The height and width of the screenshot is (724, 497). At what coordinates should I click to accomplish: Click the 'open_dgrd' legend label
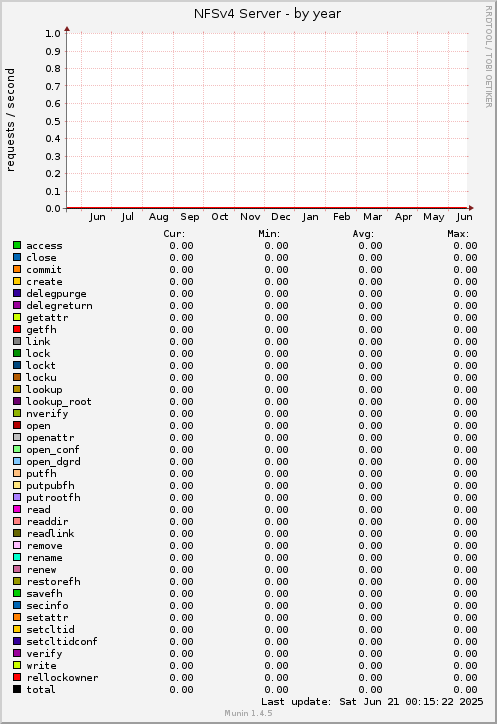pos(53,462)
